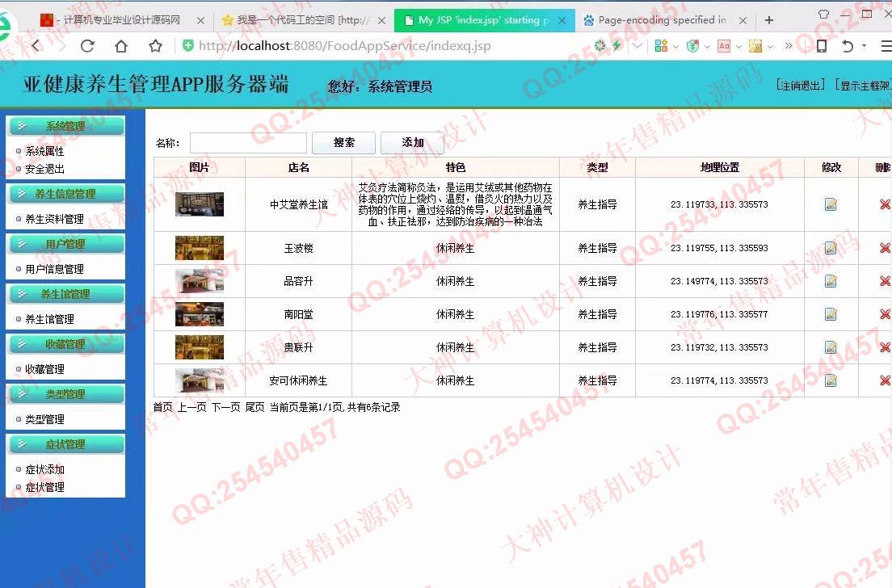Open 养生资料管理 sidebar item
The width and height of the screenshot is (892, 588).
click(x=54, y=219)
